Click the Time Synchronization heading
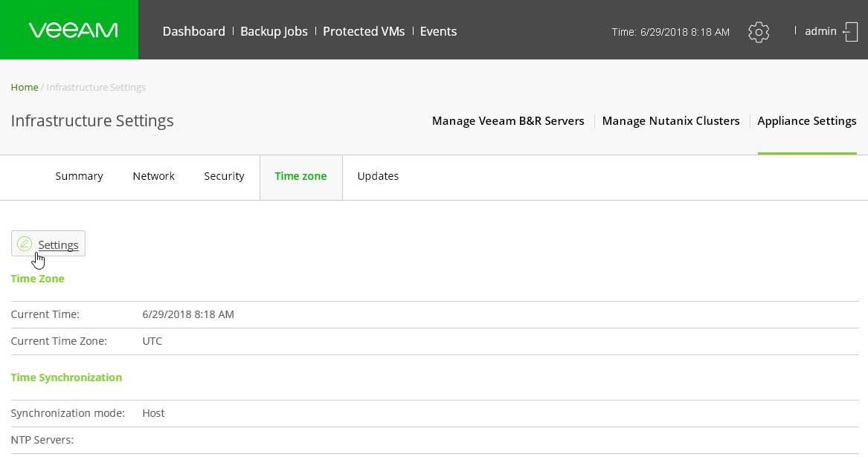The height and width of the screenshot is (457, 868). [66, 378]
